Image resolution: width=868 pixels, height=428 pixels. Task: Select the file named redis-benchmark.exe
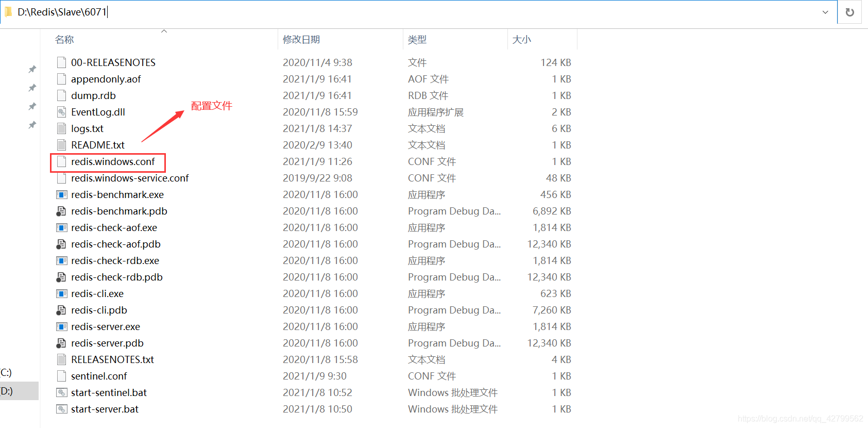pyautogui.click(x=117, y=194)
